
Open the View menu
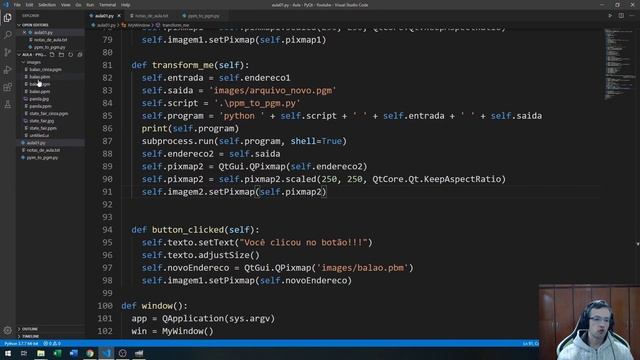(65, 5)
